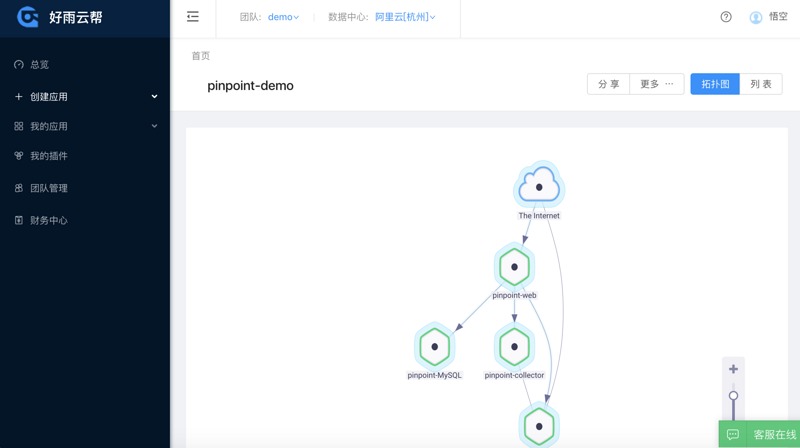Select the bottom partially visible hexagon node
This screenshot has width=800, height=448.
click(539, 426)
